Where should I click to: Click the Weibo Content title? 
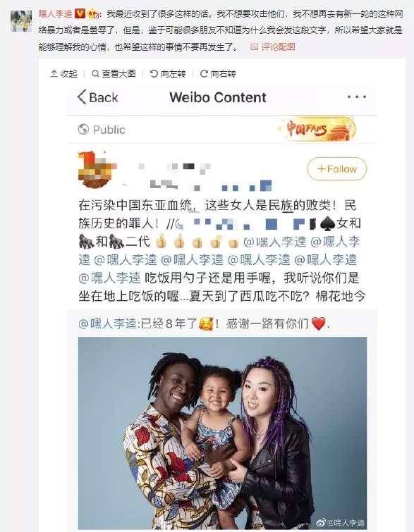click(218, 97)
